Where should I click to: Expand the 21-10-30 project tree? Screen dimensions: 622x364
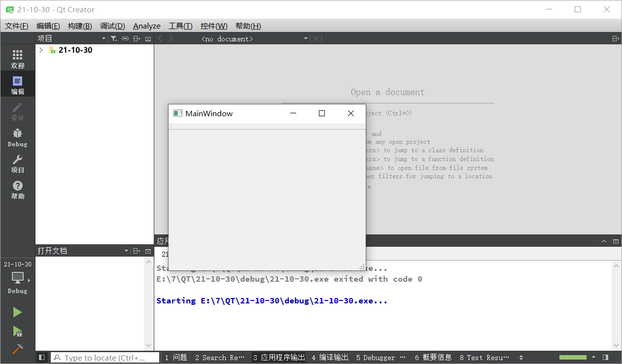tap(41, 50)
